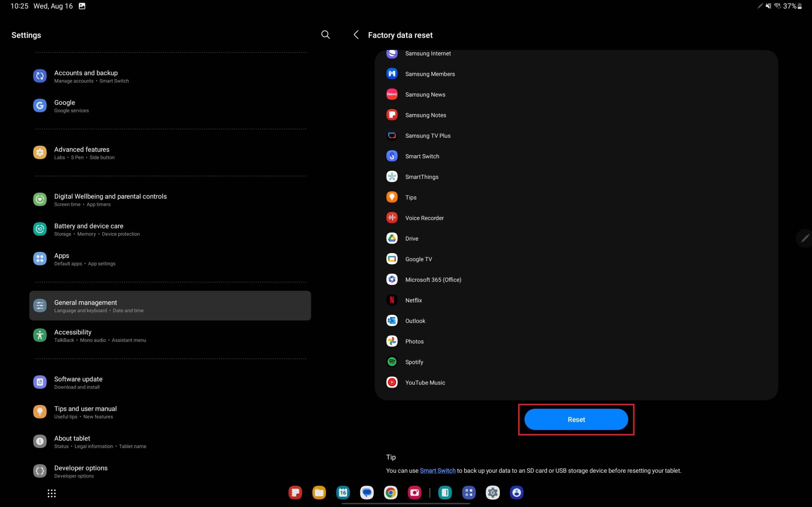This screenshot has height=507, width=812.
Task: Tap the Advanced features plus icon
Action: (x=40, y=152)
